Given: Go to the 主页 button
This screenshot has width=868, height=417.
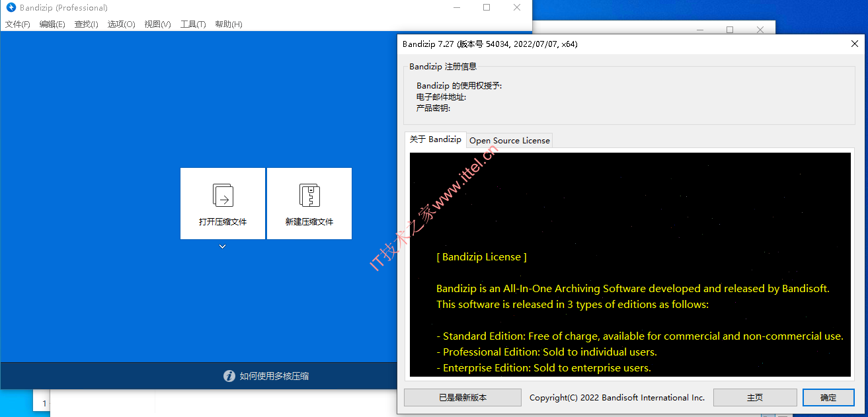Looking at the screenshot, I should (x=755, y=397).
